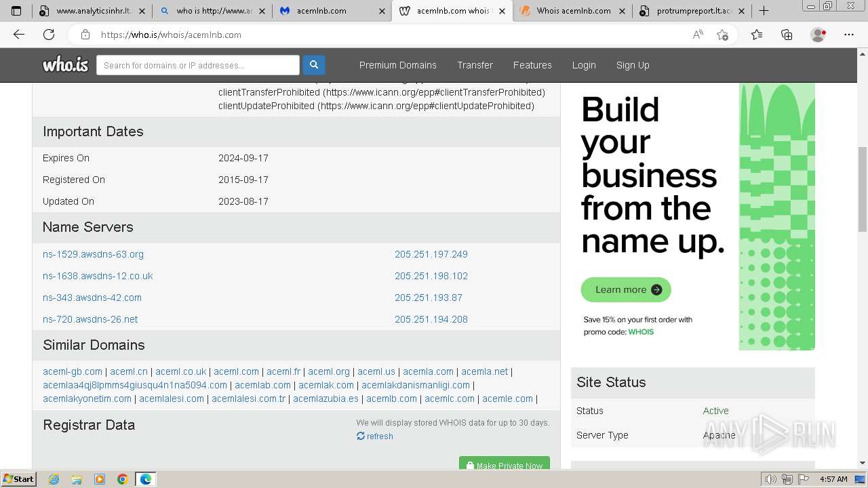Open media player taskbar icon
The image size is (868, 488).
pos(100,479)
